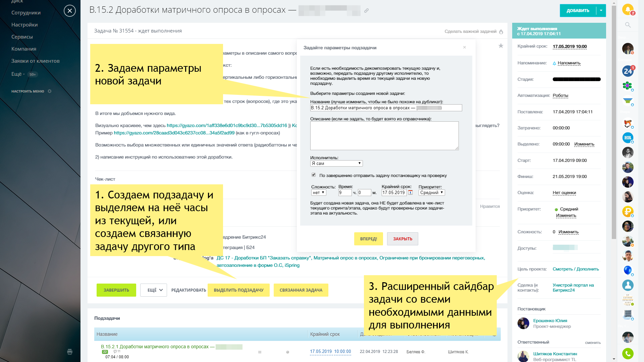
Task: Click the copy link icon beside task title
Action: [366, 11]
